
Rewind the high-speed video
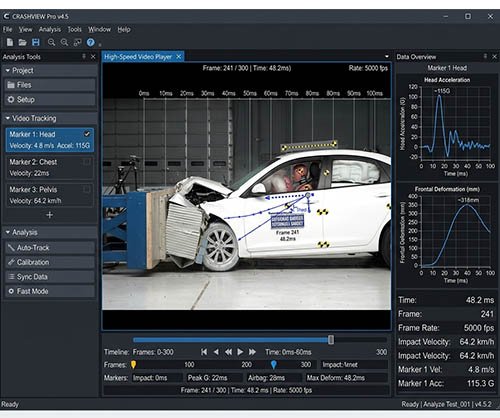tap(228, 352)
